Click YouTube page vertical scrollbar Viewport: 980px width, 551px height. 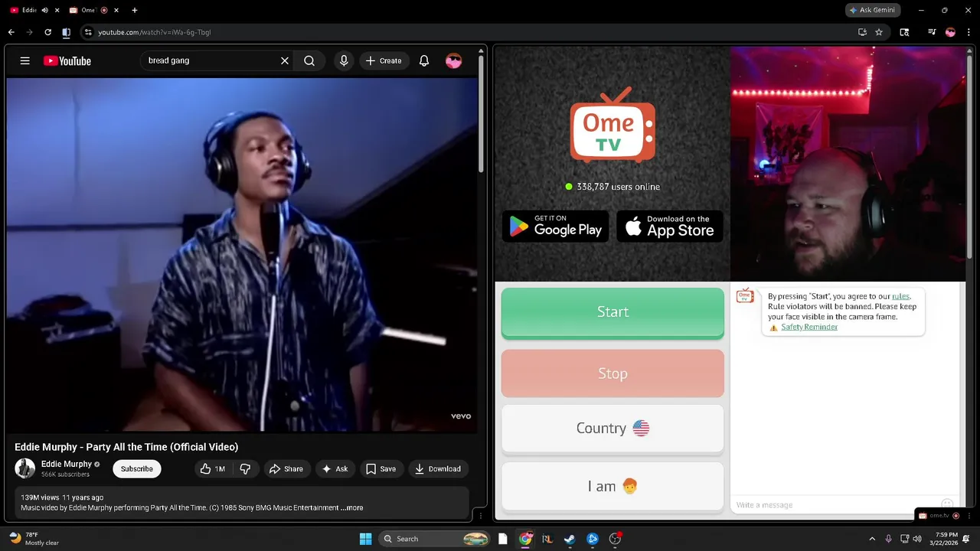pos(482,115)
